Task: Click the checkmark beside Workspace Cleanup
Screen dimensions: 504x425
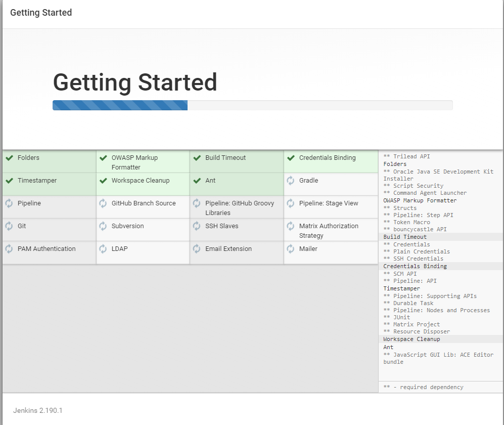Action: (103, 181)
